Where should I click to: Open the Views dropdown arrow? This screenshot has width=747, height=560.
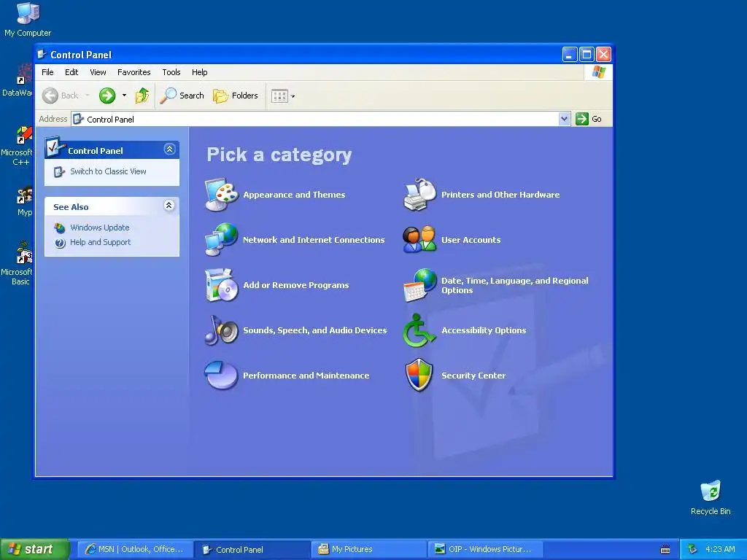tap(293, 96)
